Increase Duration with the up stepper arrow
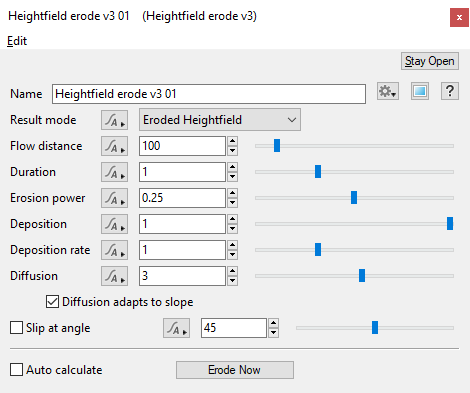The height and width of the screenshot is (393, 470). (233, 167)
